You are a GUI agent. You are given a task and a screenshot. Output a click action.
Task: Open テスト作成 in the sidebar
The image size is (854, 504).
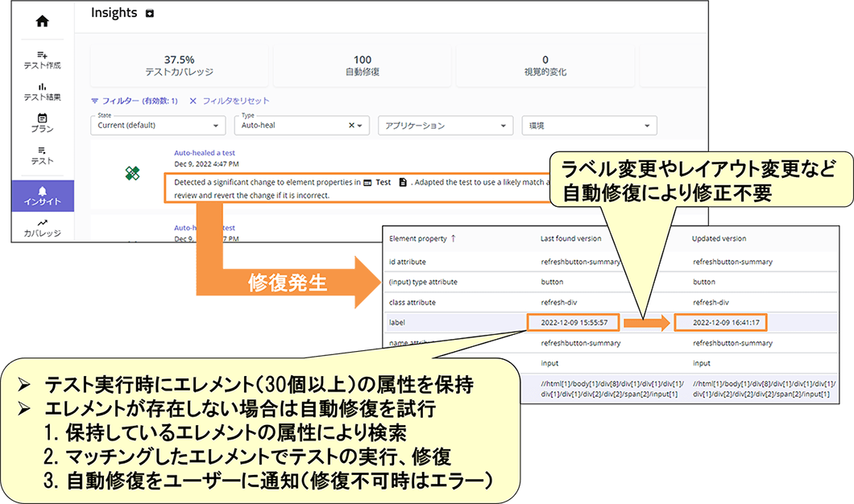point(42,60)
